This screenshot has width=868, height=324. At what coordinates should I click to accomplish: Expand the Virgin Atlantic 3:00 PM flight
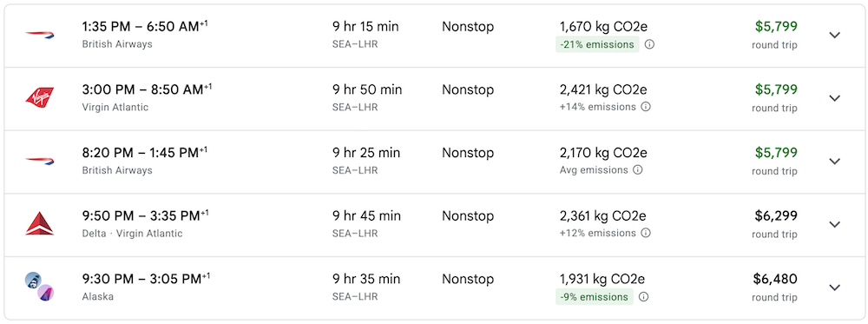point(835,98)
